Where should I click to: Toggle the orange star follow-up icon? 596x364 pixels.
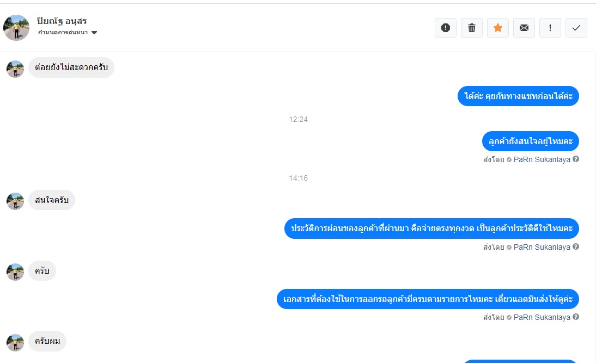498,28
